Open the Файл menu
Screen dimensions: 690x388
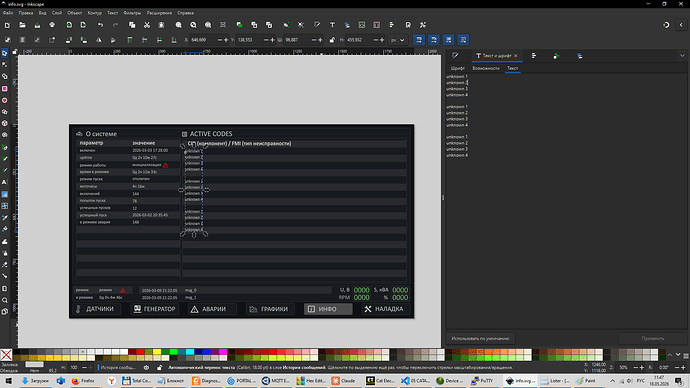click(8, 13)
